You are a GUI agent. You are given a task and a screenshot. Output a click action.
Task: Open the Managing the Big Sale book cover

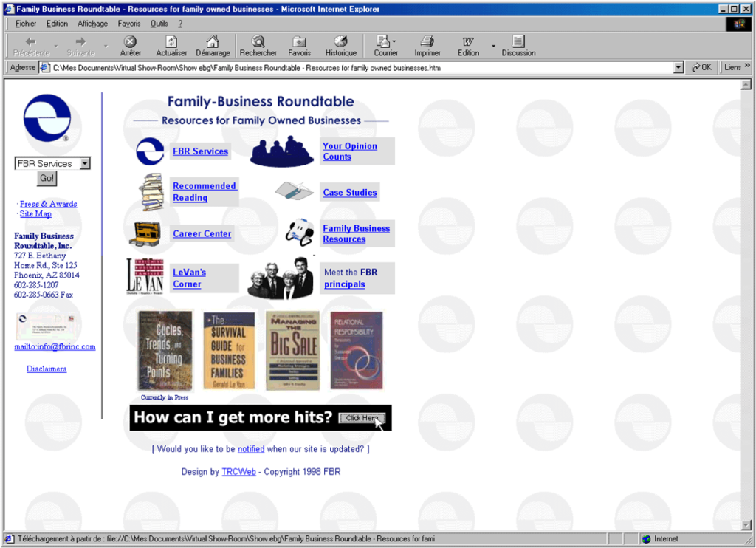click(x=293, y=351)
